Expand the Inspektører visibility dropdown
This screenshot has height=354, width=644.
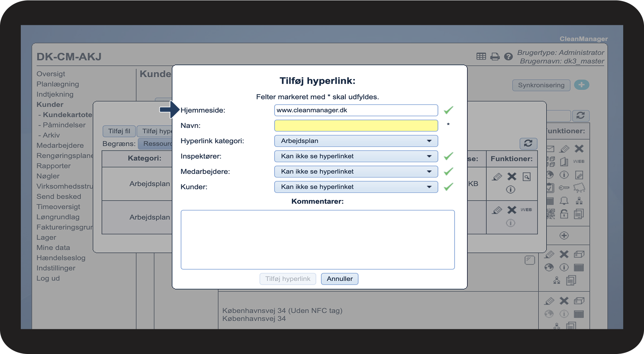point(356,156)
